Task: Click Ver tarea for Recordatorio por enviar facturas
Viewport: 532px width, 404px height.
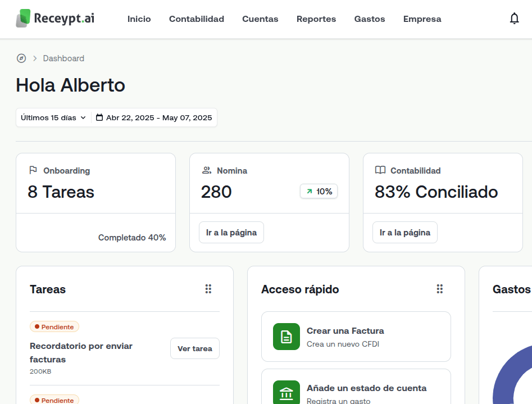Action: tap(195, 348)
